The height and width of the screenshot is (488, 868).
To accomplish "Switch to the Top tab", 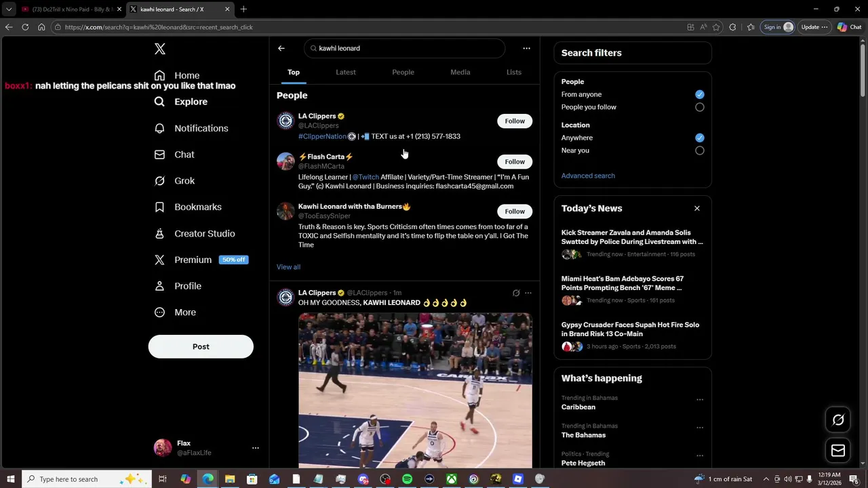I will pos(293,72).
